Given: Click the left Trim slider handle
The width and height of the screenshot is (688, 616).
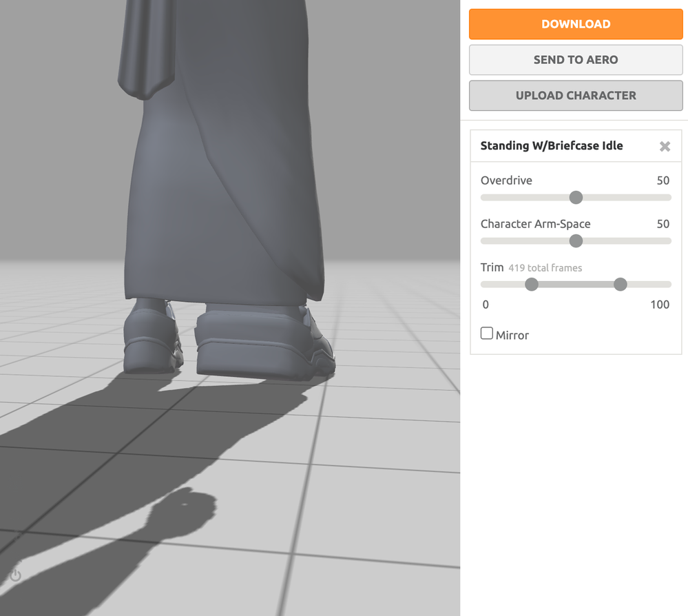Looking at the screenshot, I should tap(532, 285).
